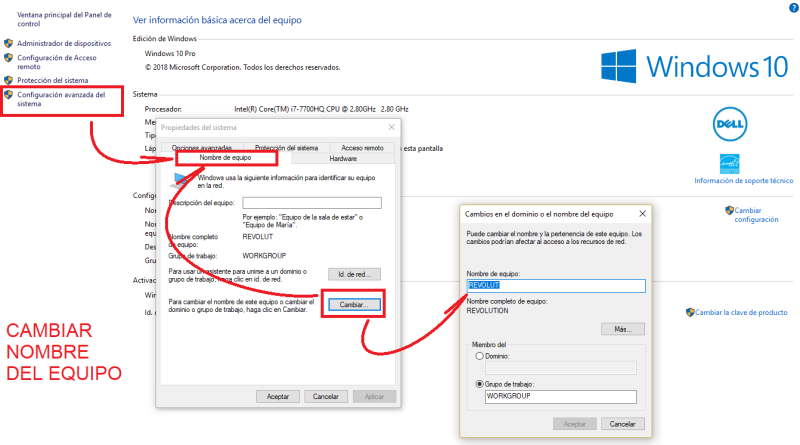Click the Windows 10 logo
The height and width of the screenshot is (445, 800).
coord(694,66)
